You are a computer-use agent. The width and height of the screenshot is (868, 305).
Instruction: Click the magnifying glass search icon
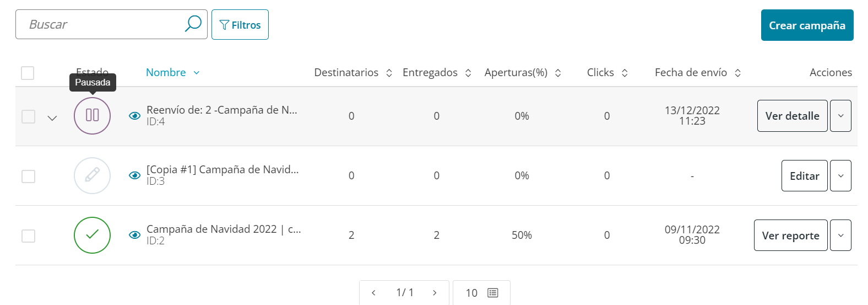click(x=193, y=24)
